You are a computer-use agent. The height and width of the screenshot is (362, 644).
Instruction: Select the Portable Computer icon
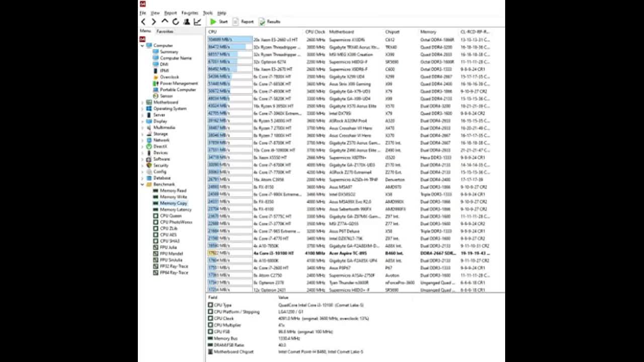(155, 89)
